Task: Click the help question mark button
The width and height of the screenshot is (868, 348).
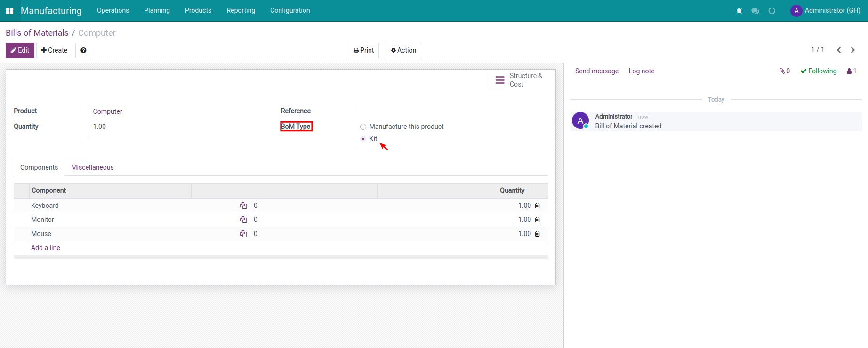Action: [83, 50]
